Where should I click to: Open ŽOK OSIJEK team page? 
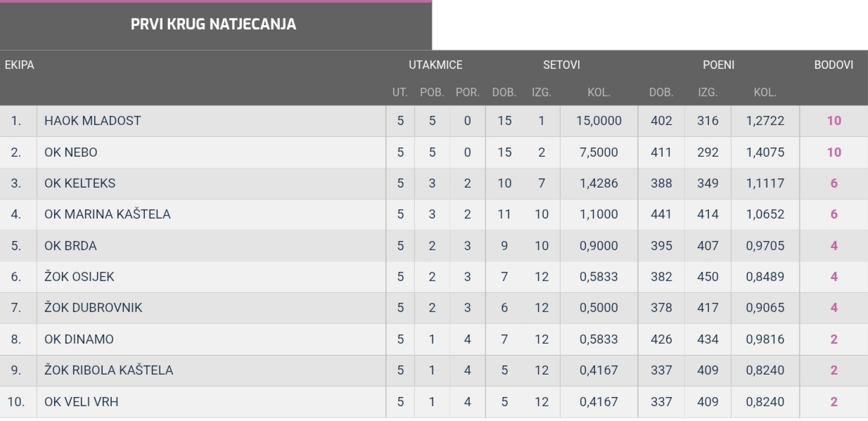pyautogui.click(x=79, y=277)
